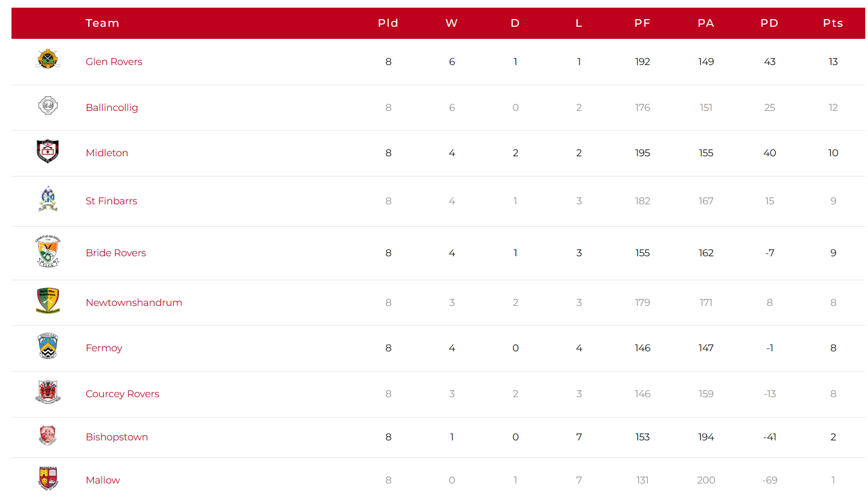Click the Bride Rovers club crest
This screenshot has height=501, width=868.
(x=48, y=251)
